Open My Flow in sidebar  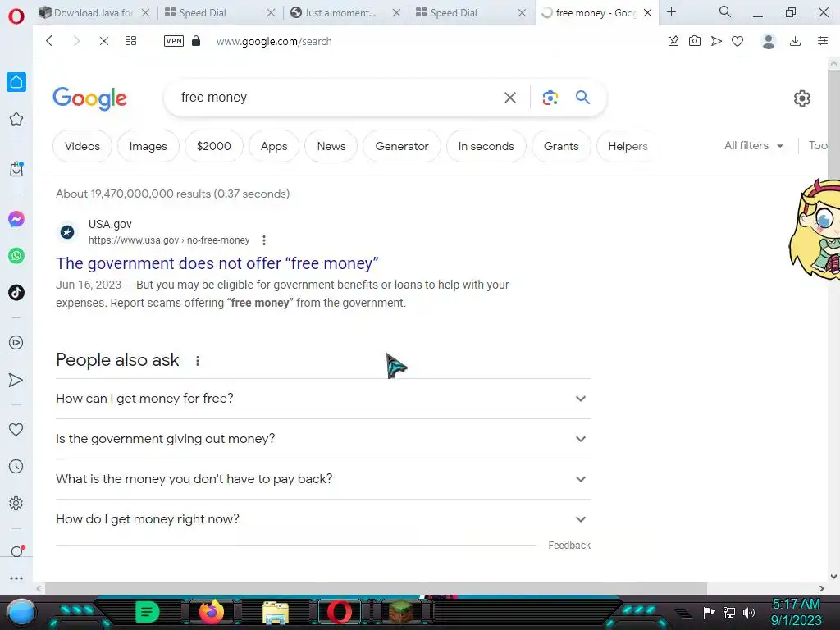(16, 380)
